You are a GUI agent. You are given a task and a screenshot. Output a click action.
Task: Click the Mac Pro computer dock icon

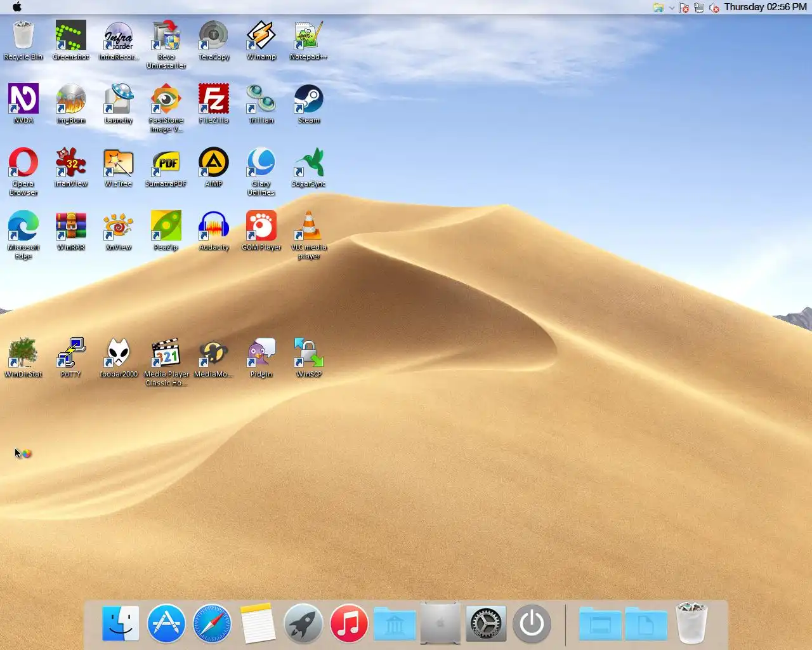point(440,623)
